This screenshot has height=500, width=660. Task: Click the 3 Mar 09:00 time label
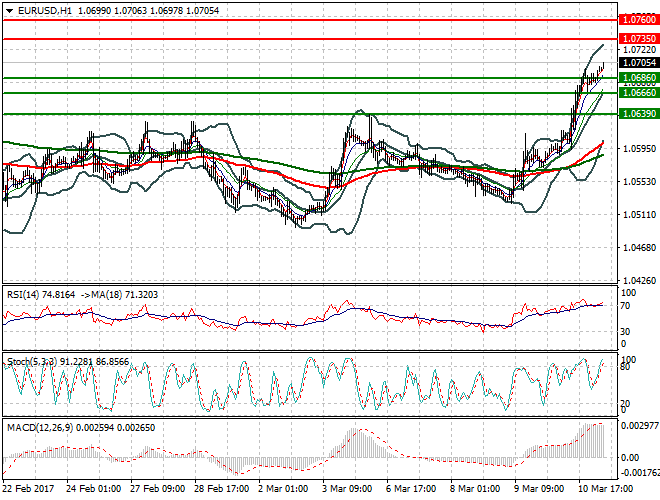click(x=347, y=489)
